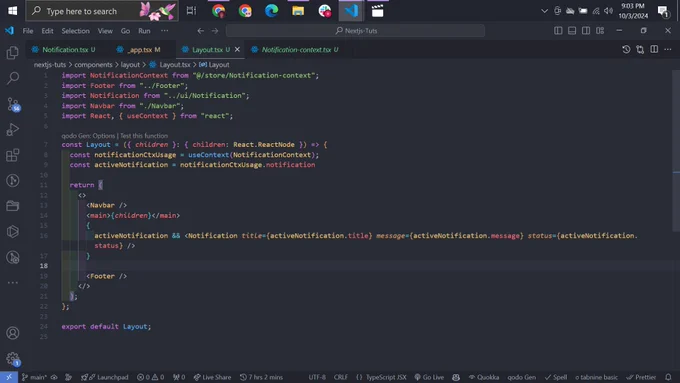Open Windows Start menu
Screen dimensions: 680x383
[13, 11]
